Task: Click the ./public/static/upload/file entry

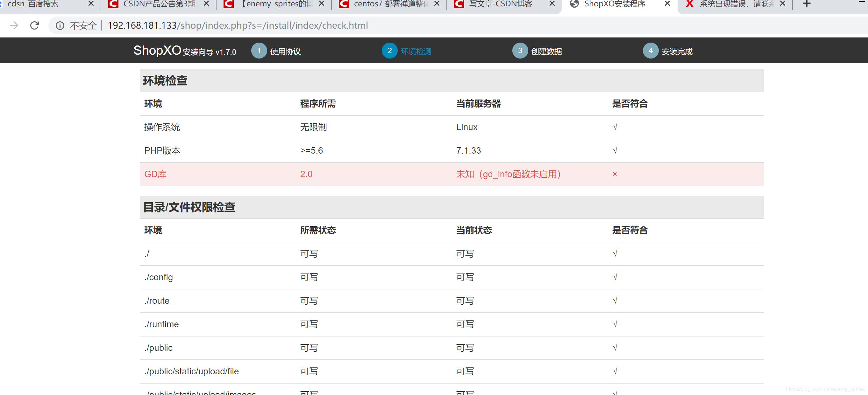Action: coord(191,371)
